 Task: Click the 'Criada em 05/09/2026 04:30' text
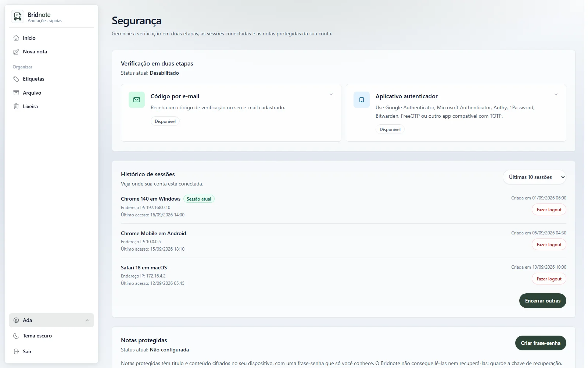[x=539, y=233]
